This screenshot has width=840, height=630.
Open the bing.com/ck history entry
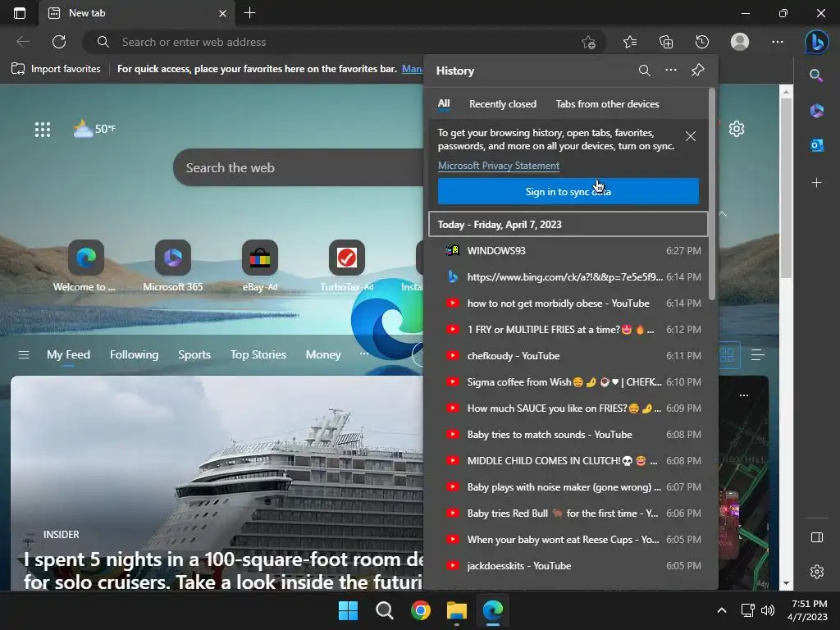pos(568,277)
